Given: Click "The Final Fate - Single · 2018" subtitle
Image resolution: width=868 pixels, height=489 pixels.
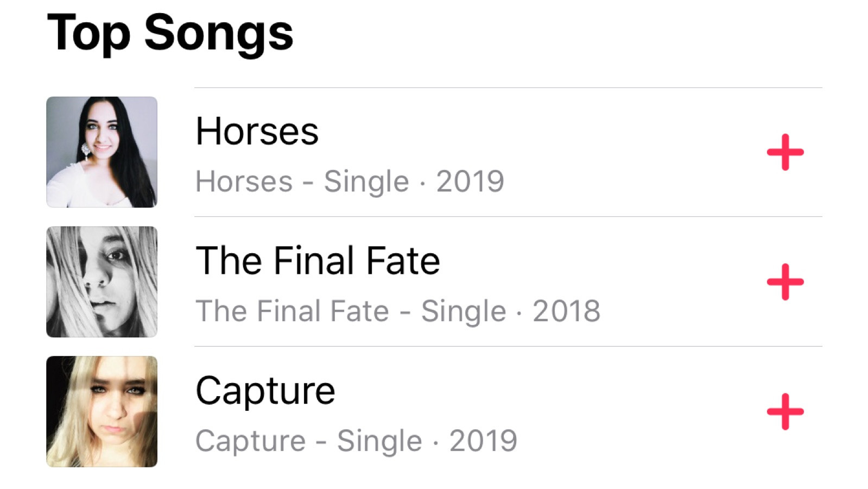Looking at the screenshot, I should tap(398, 311).
